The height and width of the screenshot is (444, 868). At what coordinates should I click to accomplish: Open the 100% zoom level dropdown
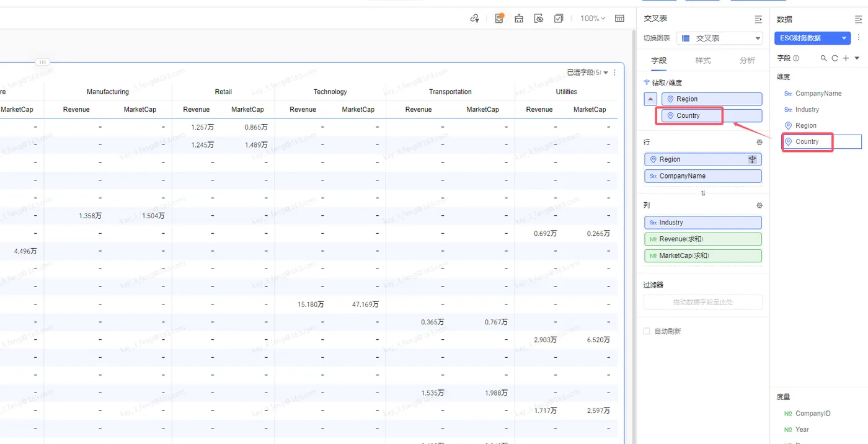[x=593, y=19]
